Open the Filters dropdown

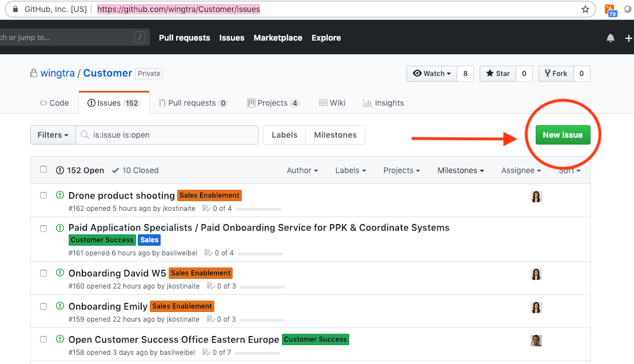[53, 134]
